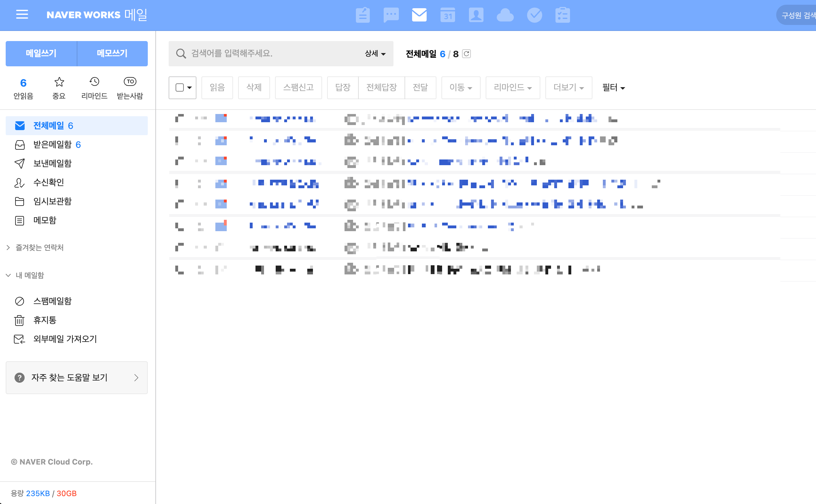Open the task checkmark icon in header
Screen dimensions: 816x504
pos(534,15)
